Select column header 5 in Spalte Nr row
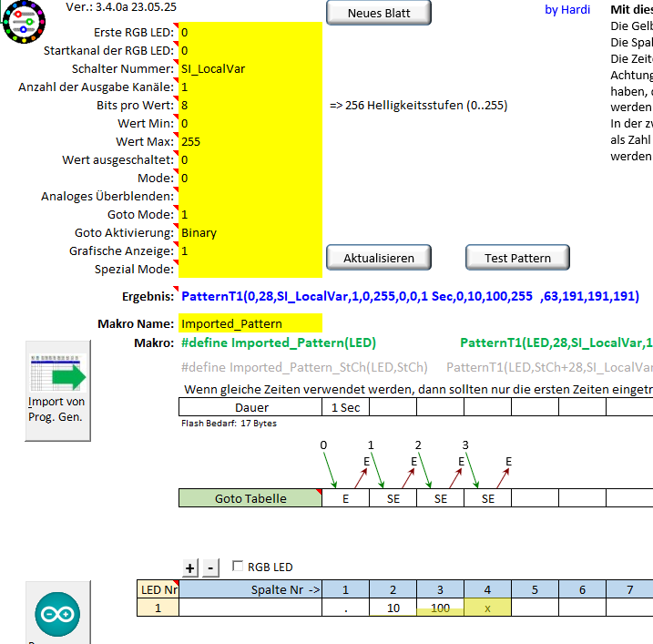Image resolution: width=653 pixels, height=644 pixels. point(535,589)
